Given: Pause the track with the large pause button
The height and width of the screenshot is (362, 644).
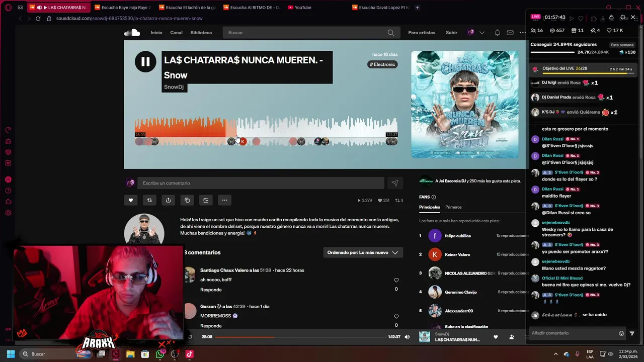Looking at the screenshot, I should pos(145,62).
